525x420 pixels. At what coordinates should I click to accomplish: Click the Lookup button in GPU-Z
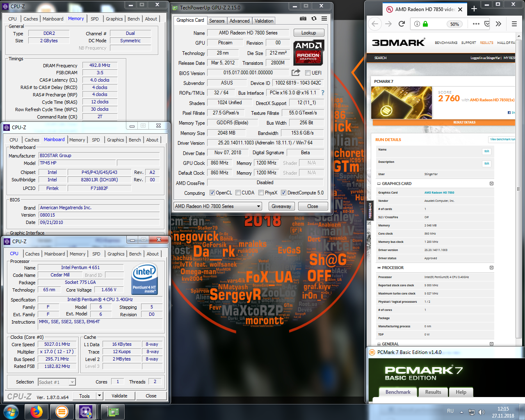[x=309, y=33]
